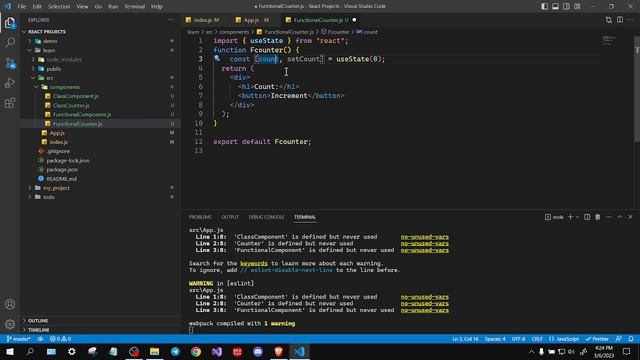640x360 pixels.
Task: Open Google Chrome from the taskbar
Action: coord(196,351)
